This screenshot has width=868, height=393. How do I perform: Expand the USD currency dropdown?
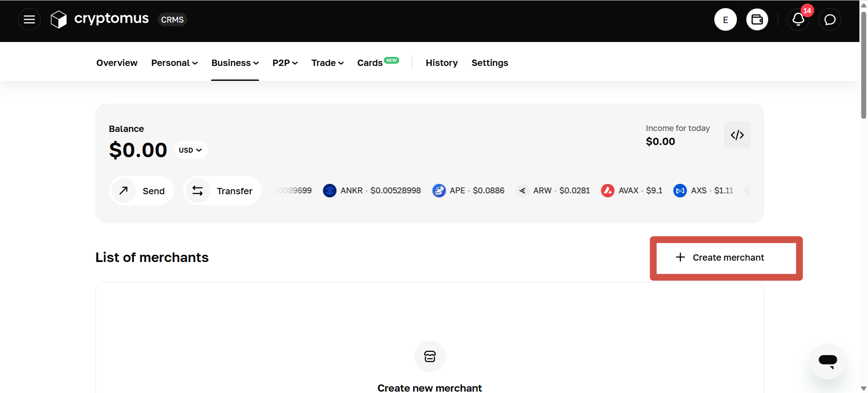pyautogui.click(x=190, y=150)
